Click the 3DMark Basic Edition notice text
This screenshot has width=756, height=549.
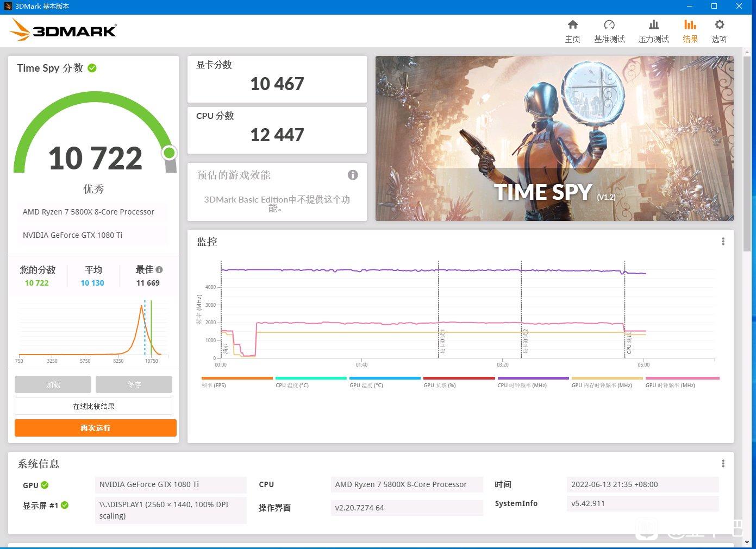coord(277,204)
